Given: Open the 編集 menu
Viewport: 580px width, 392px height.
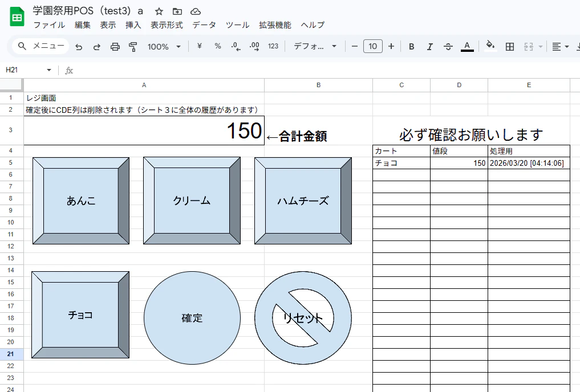Looking at the screenshot, I should (x=83, y=25).
